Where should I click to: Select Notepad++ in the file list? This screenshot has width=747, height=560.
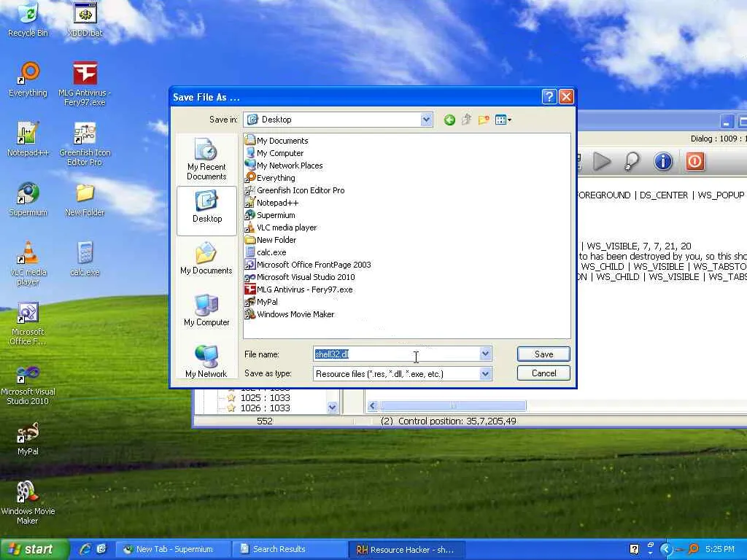[271, 203]
